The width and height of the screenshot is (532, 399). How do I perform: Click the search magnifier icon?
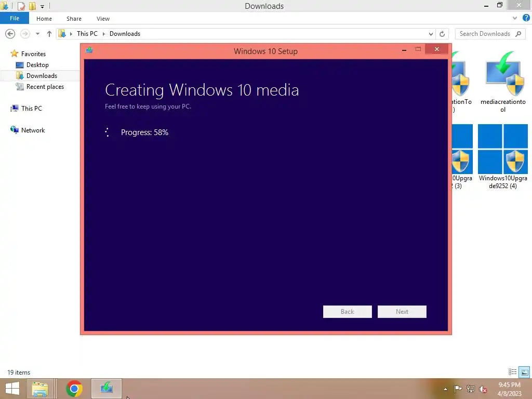click(x=518, y=34)
